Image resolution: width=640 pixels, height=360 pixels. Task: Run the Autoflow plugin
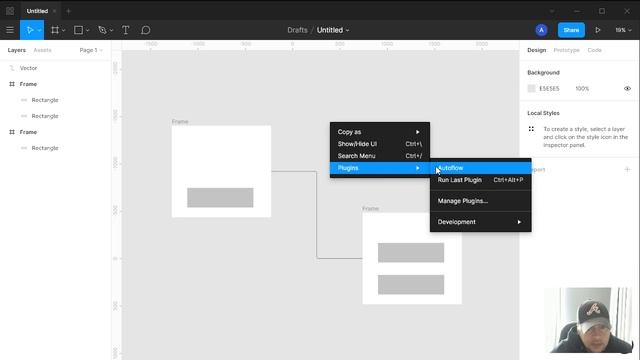click(480, 168)
